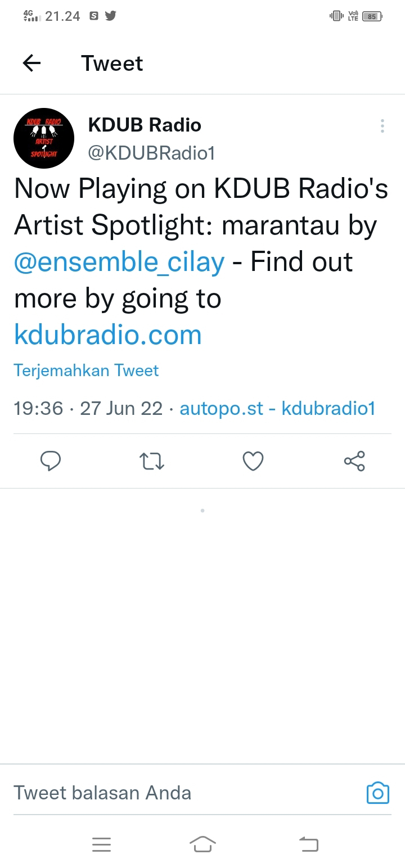This screenshot has width=405, height=868.
Task: Like the tweet with the heart icon
Action: click(x=253, y=462)
